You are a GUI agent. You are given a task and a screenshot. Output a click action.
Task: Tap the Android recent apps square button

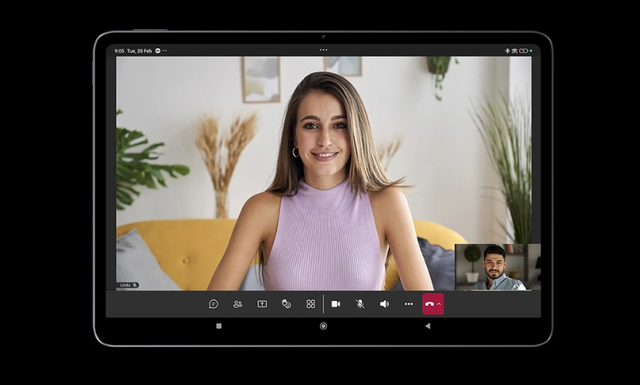point(219,326)
